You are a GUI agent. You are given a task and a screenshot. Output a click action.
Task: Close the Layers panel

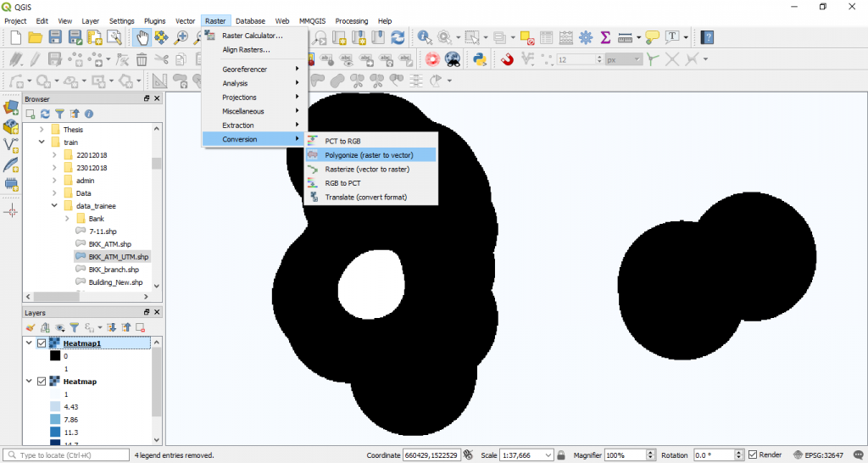[157, 312]
